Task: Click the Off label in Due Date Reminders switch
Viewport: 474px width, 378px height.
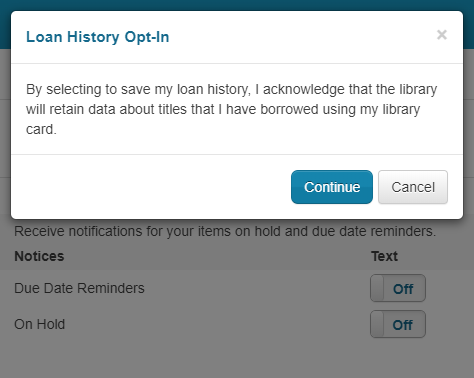Action: (x=403, y=289)
